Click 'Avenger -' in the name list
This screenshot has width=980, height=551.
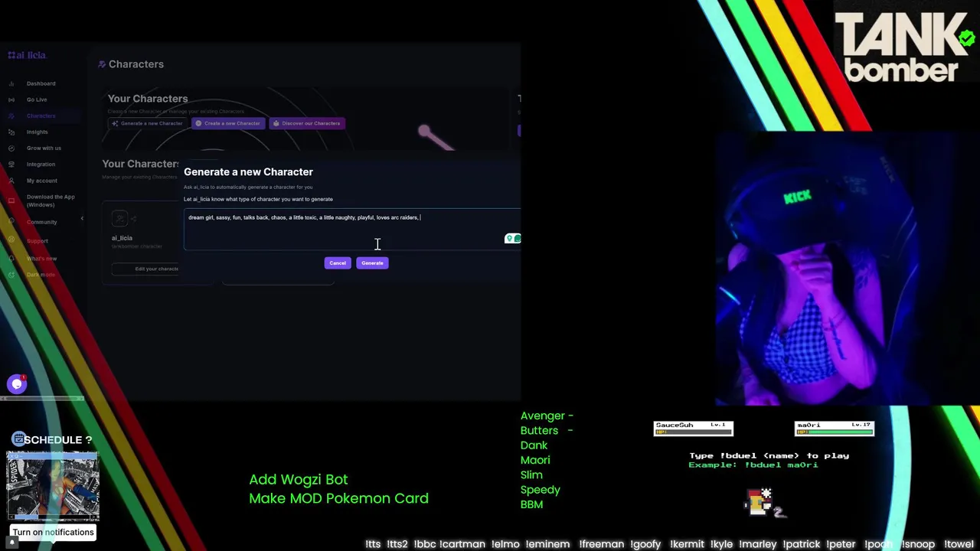click(x=547, y=416)
